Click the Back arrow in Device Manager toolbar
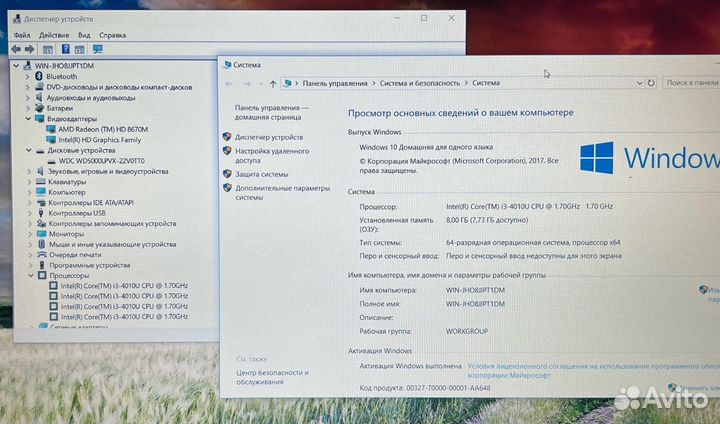Image resolution: width=720 pixels, height=424 pixels. pos(16,49)
